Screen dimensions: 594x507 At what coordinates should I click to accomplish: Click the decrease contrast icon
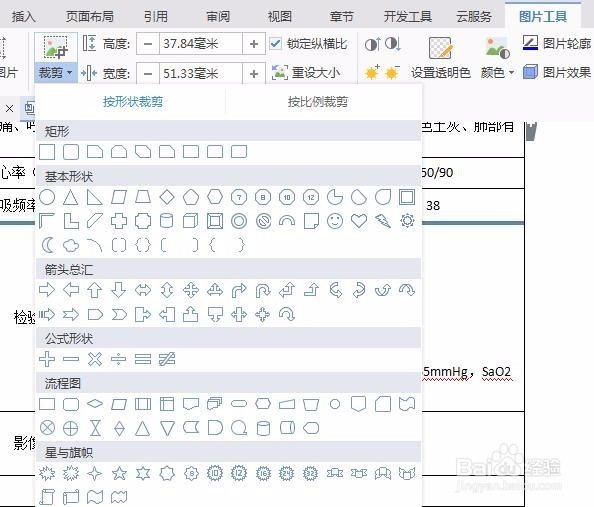pos(393,45)
